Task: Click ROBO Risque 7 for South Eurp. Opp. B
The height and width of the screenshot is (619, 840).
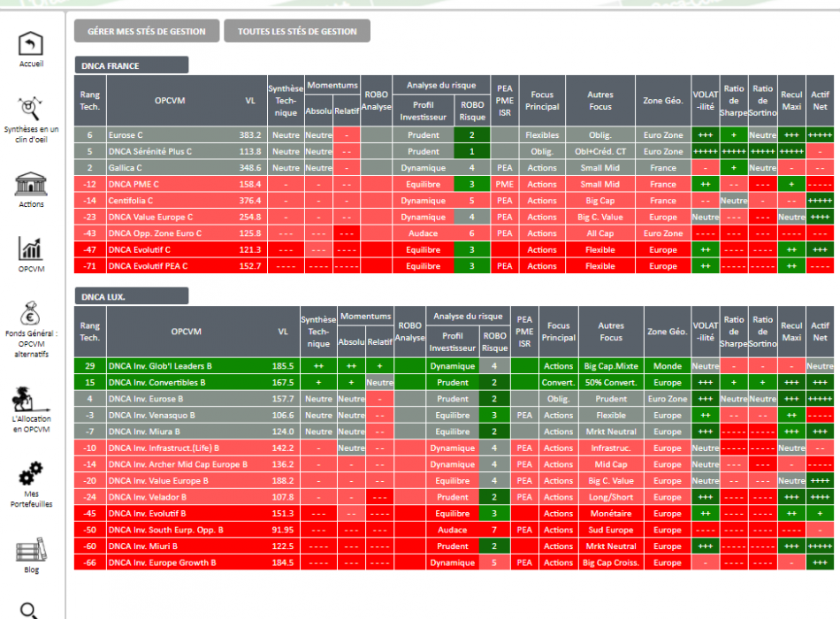Action: tap(494, 530)
